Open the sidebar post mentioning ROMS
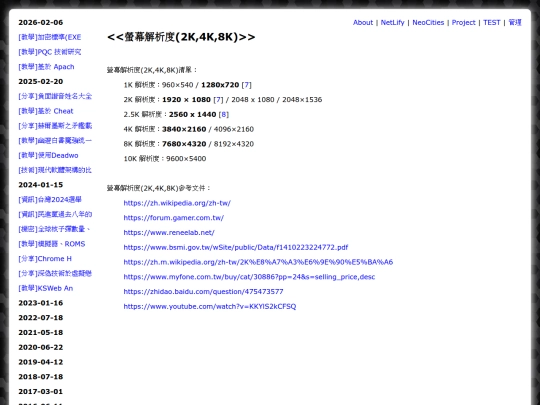Viewport: 540px width, 405px height. tap(52, 244)
